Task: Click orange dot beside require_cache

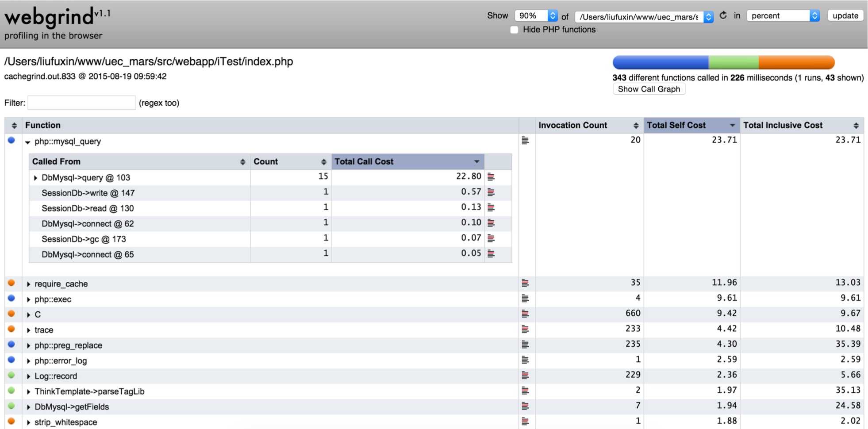Action: (x=12, y=283)
